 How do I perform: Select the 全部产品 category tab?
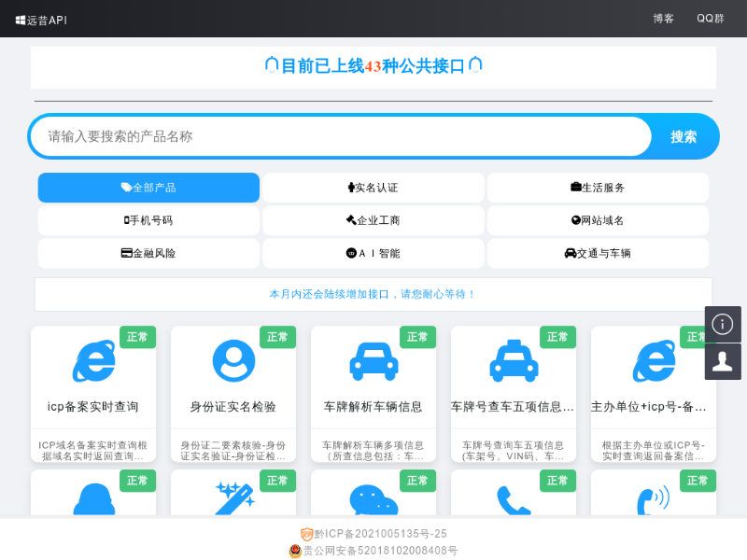click(x=148, y=188)
